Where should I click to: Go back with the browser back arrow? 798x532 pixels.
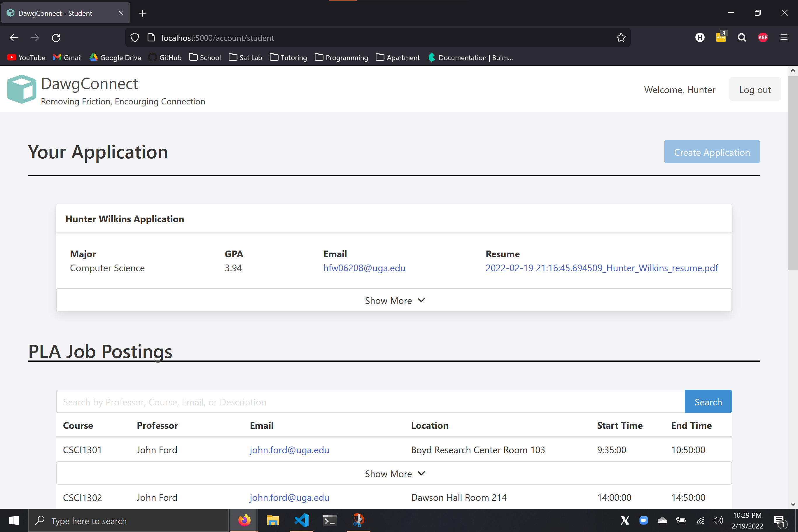tap(14, 38)
